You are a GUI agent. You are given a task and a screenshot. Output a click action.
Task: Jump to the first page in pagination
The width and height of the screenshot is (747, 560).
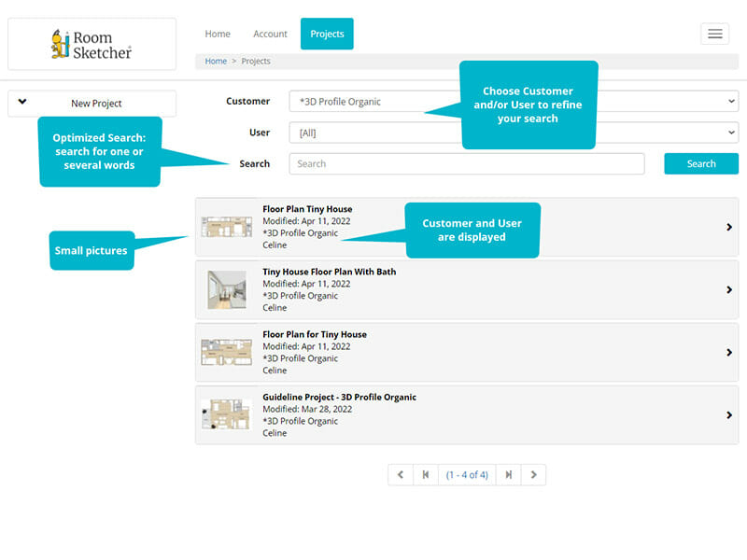coord(426,475)
